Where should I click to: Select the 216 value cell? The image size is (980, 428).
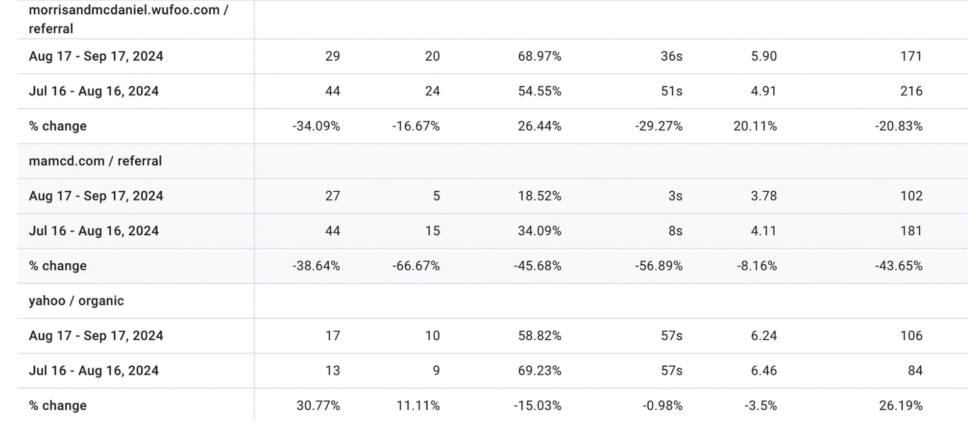coord(911,91)
